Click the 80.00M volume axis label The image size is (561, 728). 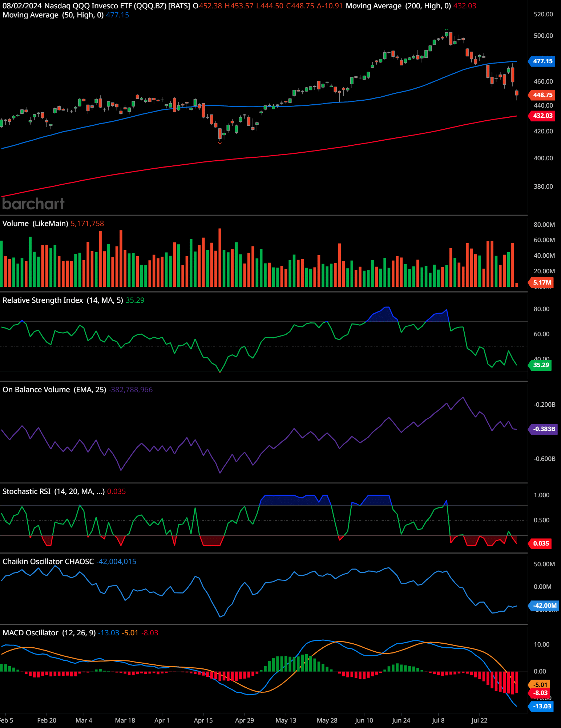[544, 225]
